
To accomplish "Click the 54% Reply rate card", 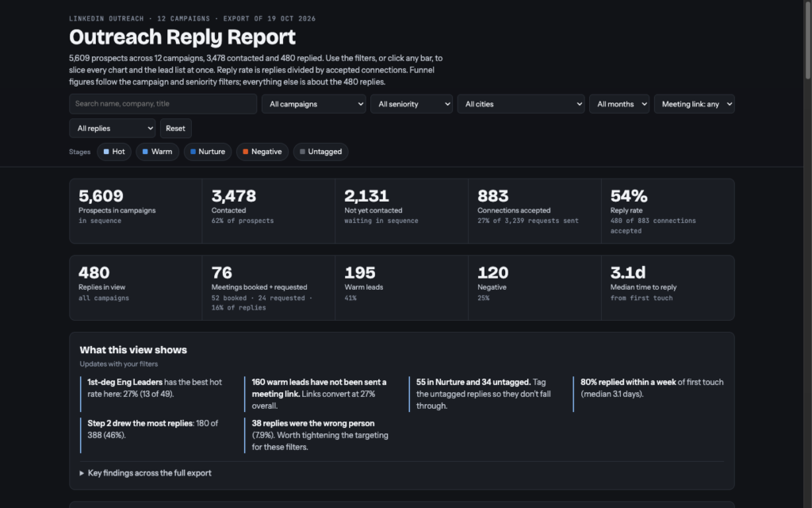I will point(668,211).
